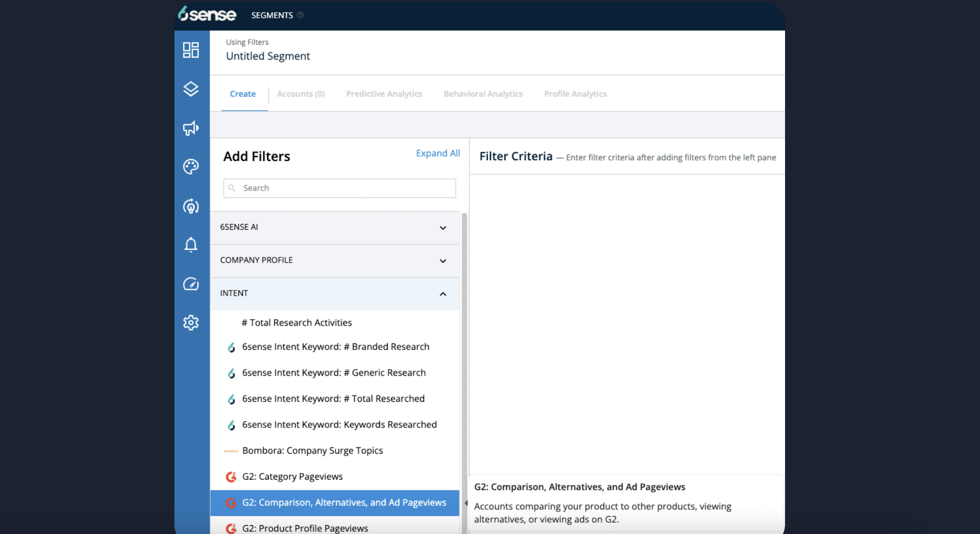Click the orchestration lightbulb cycle icon
Screen dimensions: 980x534
point(191,206)
